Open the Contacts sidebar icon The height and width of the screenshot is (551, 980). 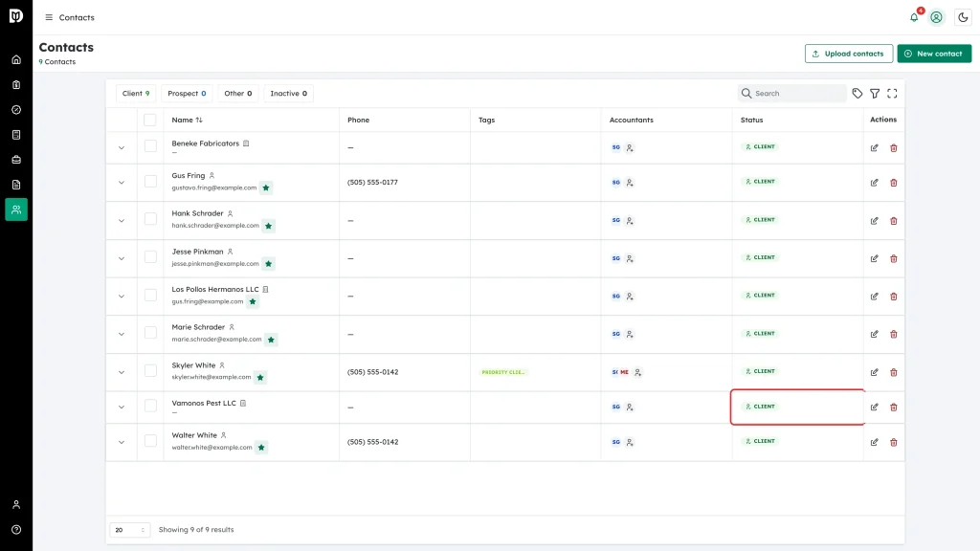coord(16,209)
